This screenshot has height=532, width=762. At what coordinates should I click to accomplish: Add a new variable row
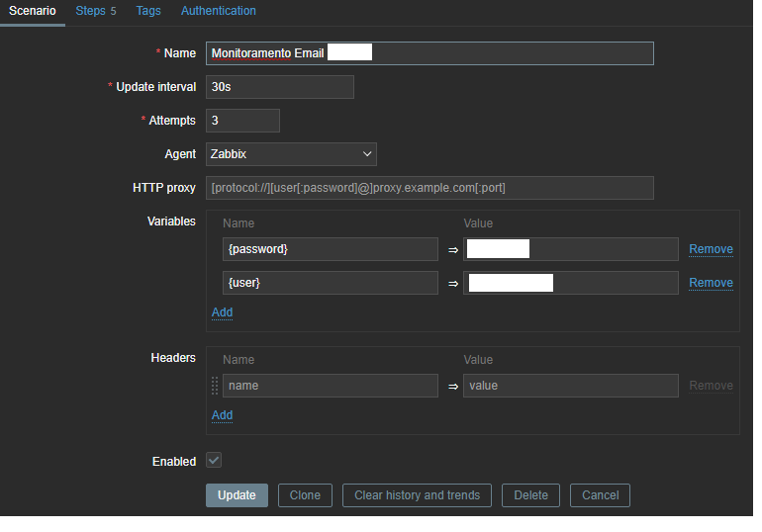click(222, 312)
